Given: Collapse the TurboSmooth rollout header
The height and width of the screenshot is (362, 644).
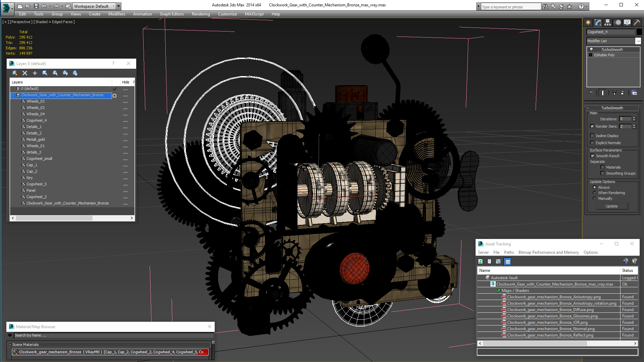Looking at the screenshot, I should [612, 108].
